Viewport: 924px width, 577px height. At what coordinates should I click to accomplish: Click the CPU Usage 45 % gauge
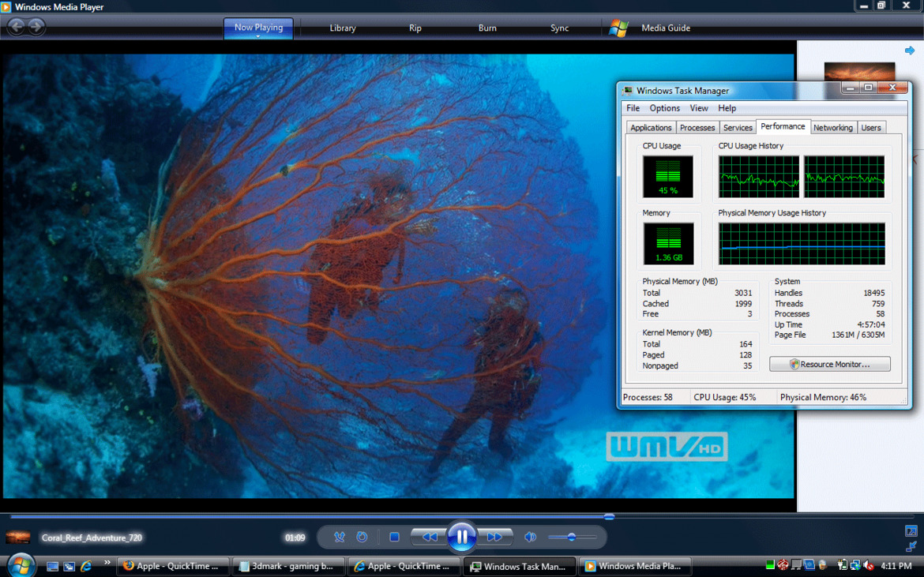667,177
